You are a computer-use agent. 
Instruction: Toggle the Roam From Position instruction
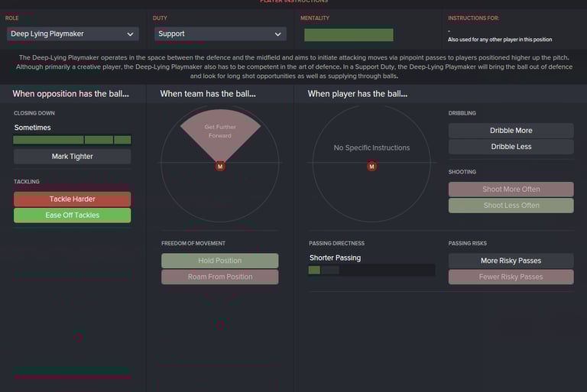pos(220,277)
